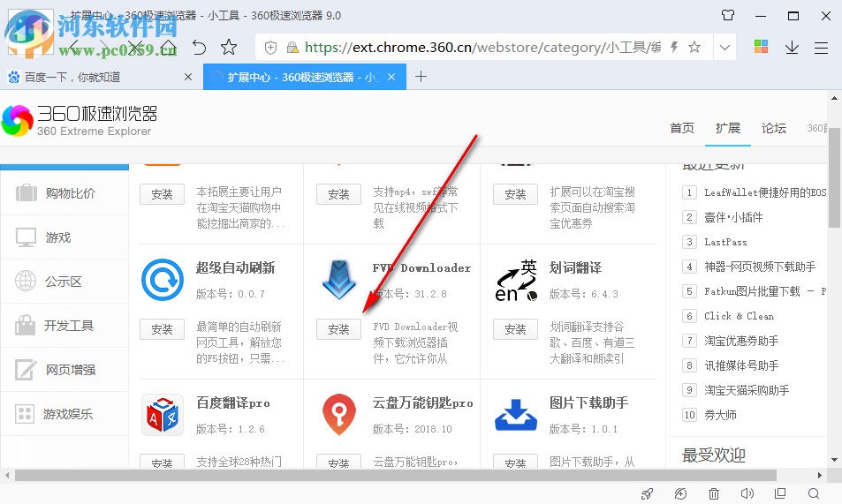Screen dimensions: 842x504
Task: Click 安装 for the Taobao coupon search extension
Action: tap(515, 194)
